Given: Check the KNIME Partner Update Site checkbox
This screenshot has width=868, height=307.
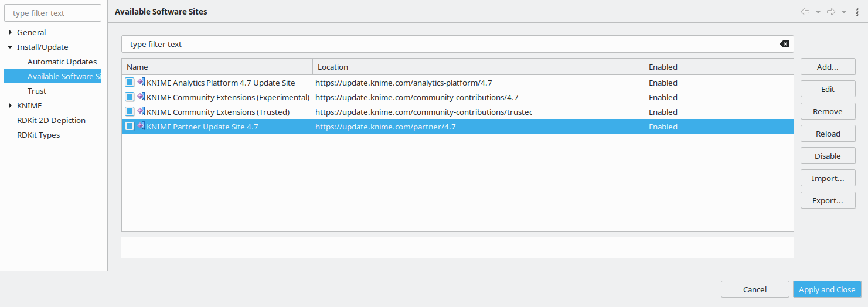Looking at the screenshot, I should (x=130, y=127).
